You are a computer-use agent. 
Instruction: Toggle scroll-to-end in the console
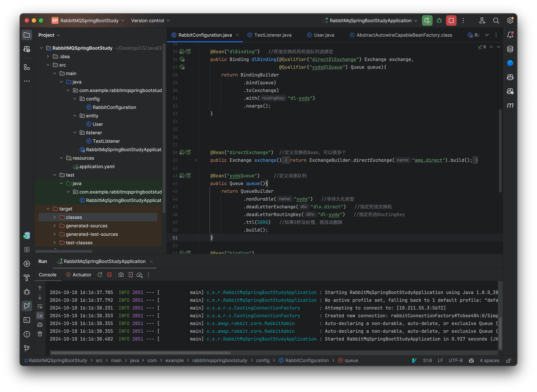[40, 315]
